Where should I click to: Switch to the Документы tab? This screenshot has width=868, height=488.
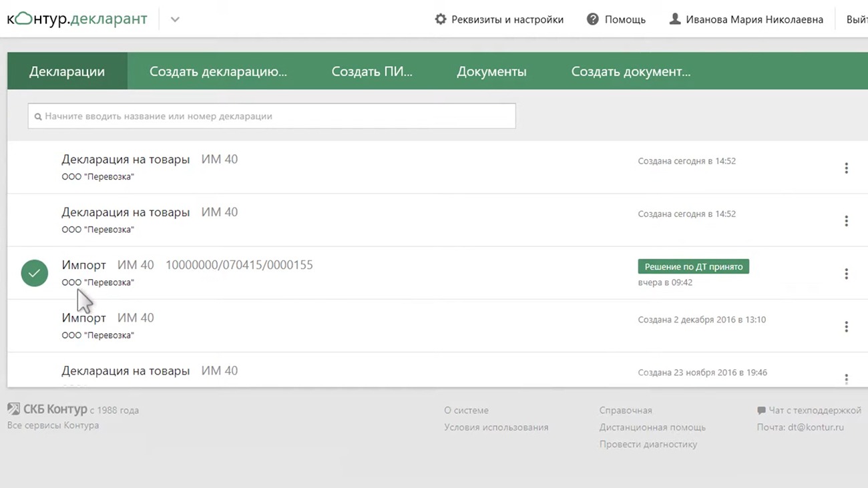point(491,71)
